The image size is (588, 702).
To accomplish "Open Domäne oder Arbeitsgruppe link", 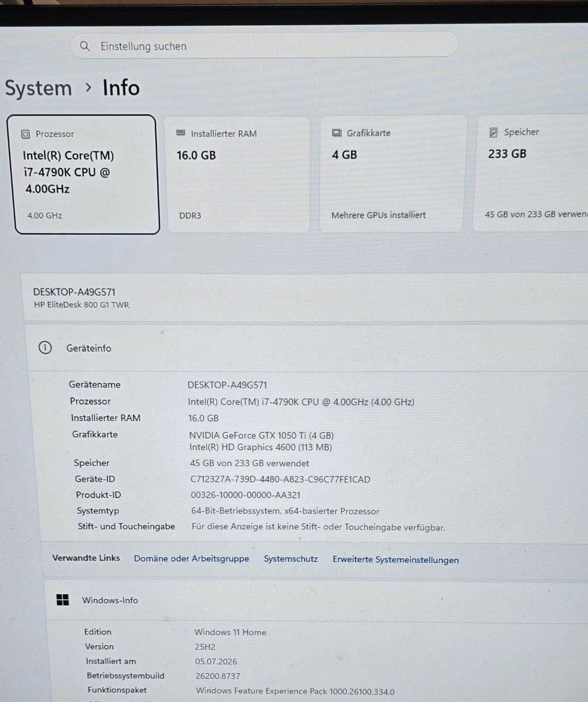I will [x=191, y=558].
